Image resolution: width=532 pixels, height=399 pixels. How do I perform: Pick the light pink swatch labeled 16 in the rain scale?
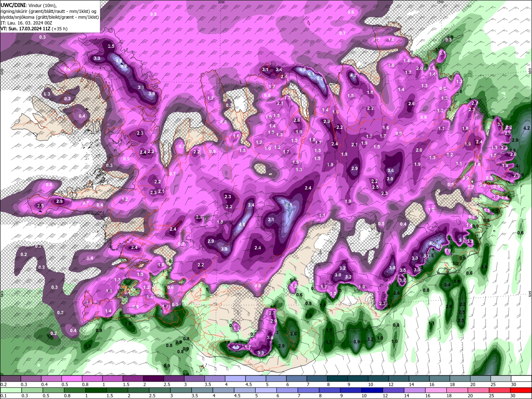[x=436, y=390]
